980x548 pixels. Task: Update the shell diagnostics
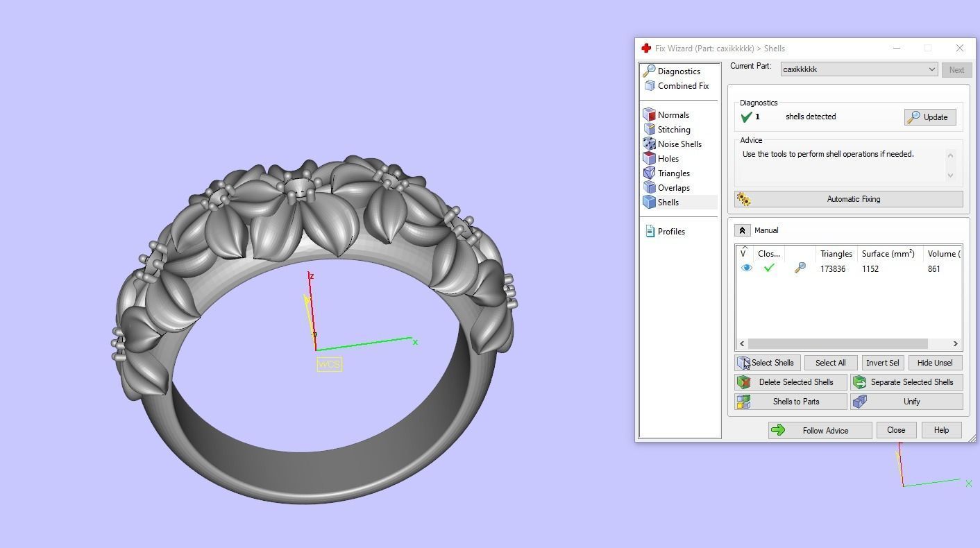click(x=930, y=117)
